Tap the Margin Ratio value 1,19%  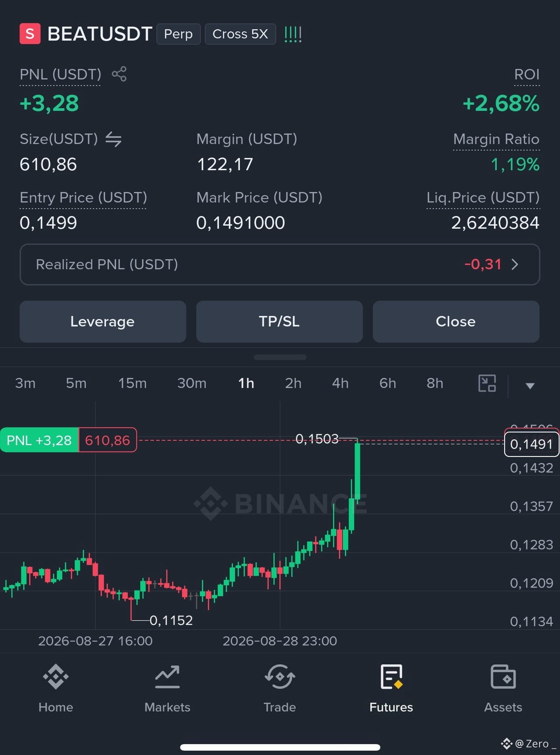click(x=515, y=165)
